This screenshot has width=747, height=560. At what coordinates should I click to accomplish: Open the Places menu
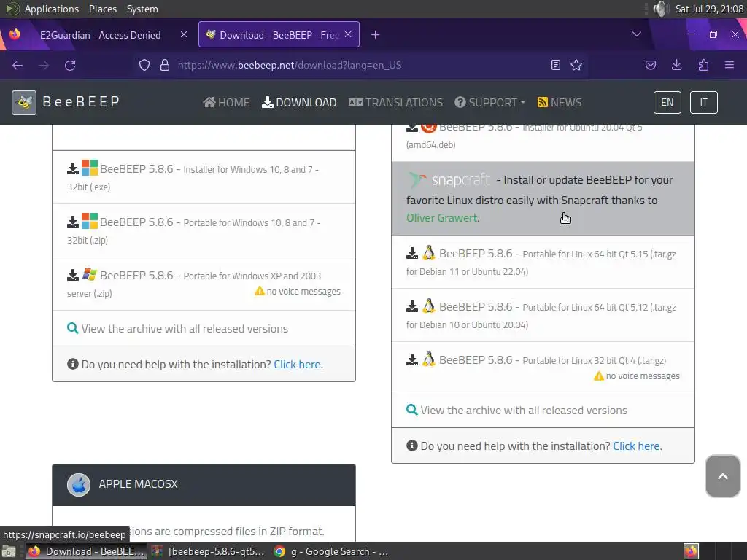[x=102, y=9]
